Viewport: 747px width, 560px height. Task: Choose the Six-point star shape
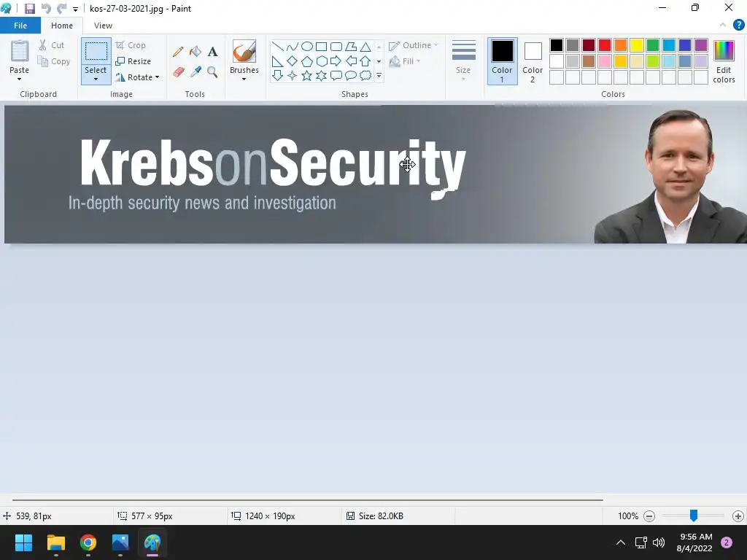[x=322, y=75]
